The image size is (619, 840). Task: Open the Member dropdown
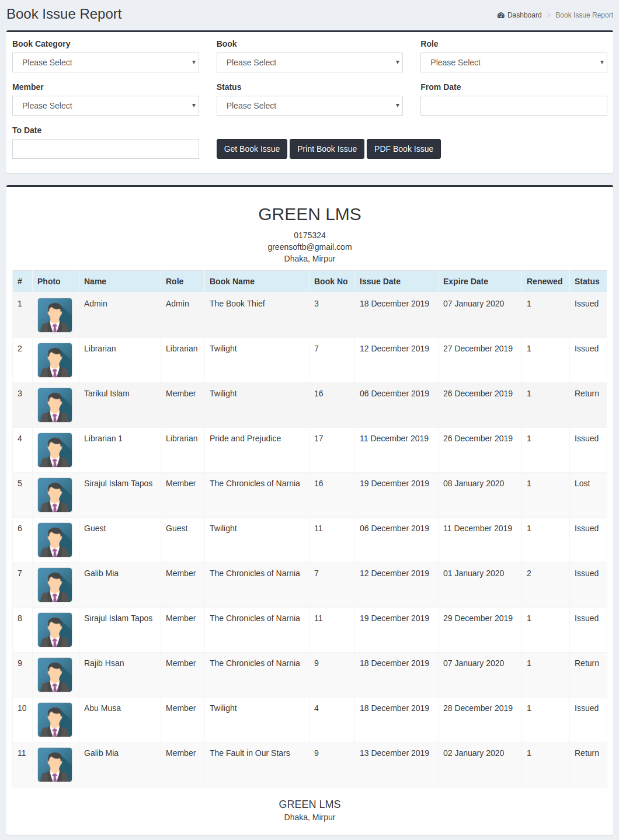105,106
